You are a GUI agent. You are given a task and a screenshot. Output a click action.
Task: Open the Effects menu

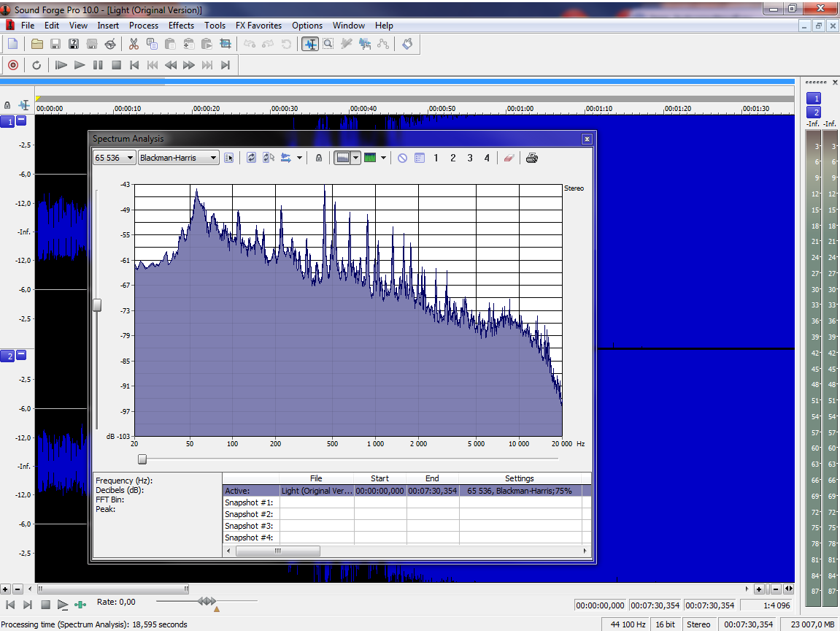(x=181, y=26)
